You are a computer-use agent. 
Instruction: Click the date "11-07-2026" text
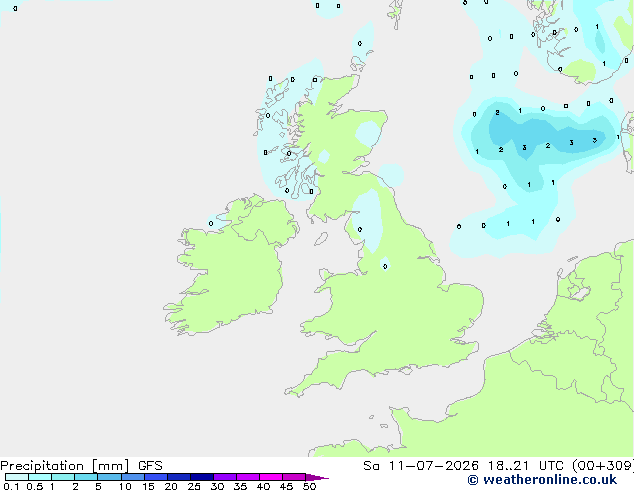tap(434, 466)
